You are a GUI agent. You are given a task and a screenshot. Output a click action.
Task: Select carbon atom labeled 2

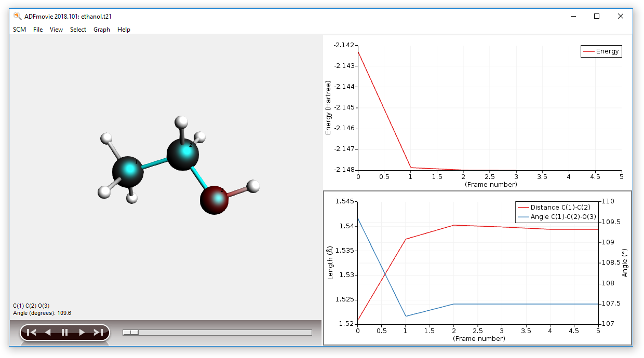coord(183,154)
